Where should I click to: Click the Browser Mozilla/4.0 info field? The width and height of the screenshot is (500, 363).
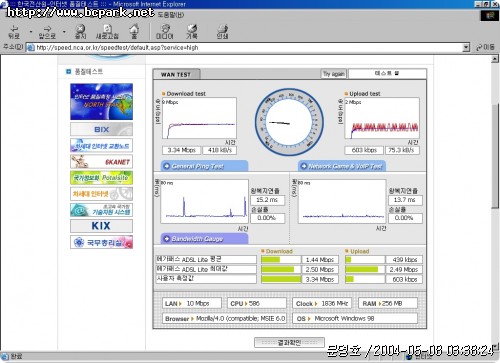point(224,318)
